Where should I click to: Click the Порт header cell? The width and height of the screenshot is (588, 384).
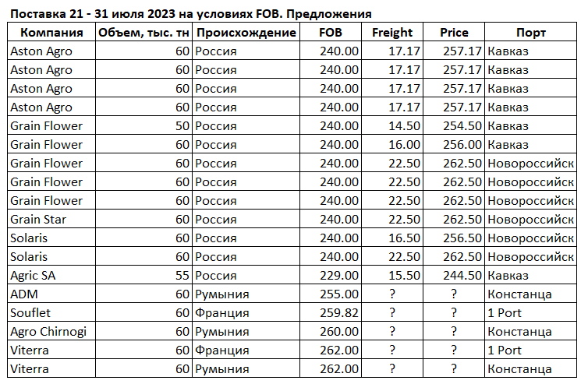[531, 33]
